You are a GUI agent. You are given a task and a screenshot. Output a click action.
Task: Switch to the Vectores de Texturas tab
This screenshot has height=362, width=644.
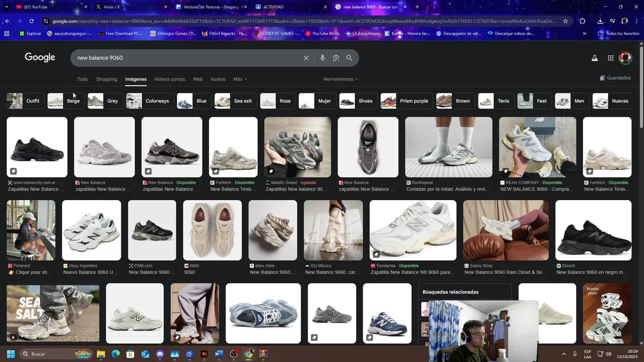211,7
